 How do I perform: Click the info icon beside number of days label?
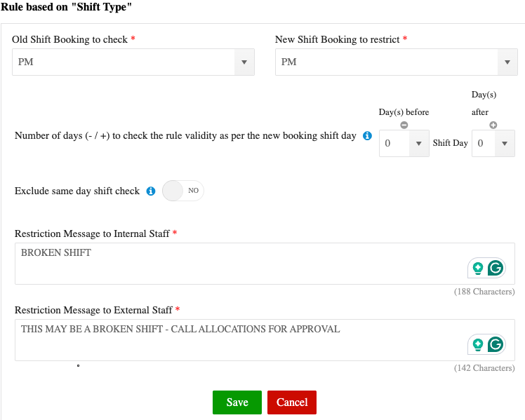[x=367, y=136]
